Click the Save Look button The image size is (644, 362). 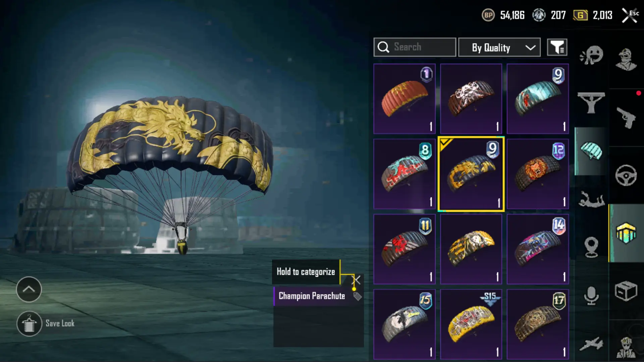point(46,323)
